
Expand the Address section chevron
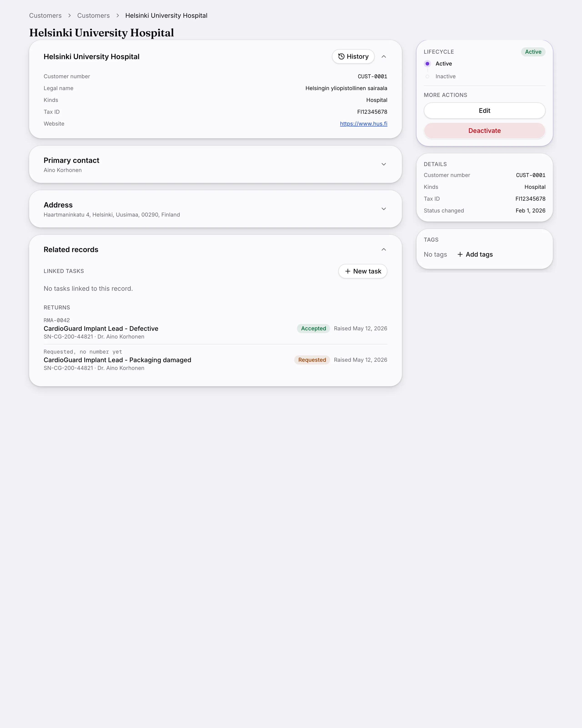point(384,209)
